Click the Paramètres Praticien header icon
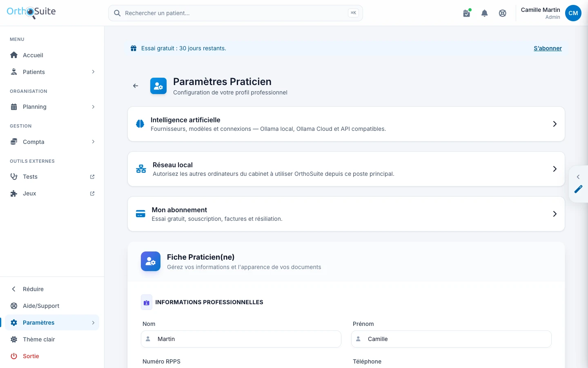Screen dimensions: 588x368 pos(158,86)
